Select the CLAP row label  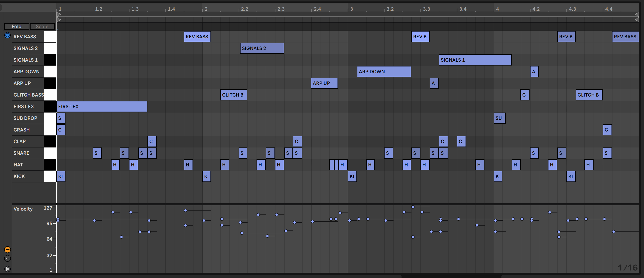(x=20, y=141)
